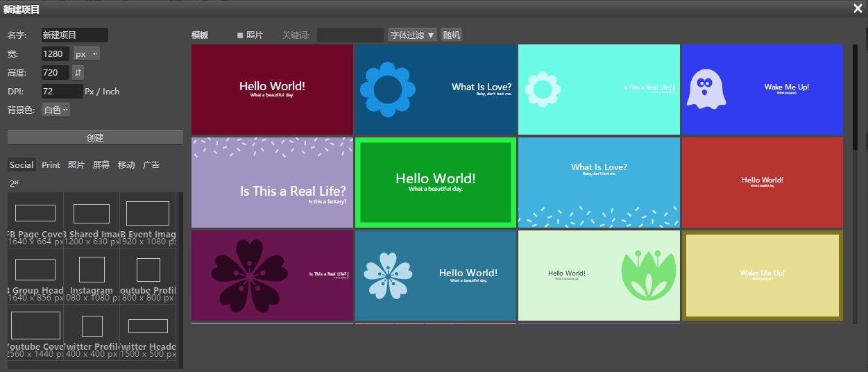Image resolution: width=868 pixels, height=372 pixels.
Task: Swap width and height with the arrows icon
Action: [x=78, y=72]
